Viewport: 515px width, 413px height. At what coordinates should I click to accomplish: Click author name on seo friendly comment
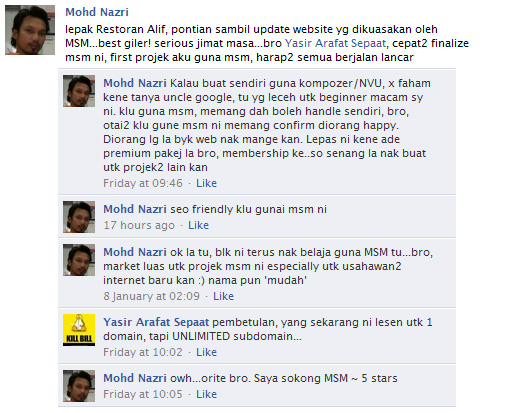coord(135,209)
